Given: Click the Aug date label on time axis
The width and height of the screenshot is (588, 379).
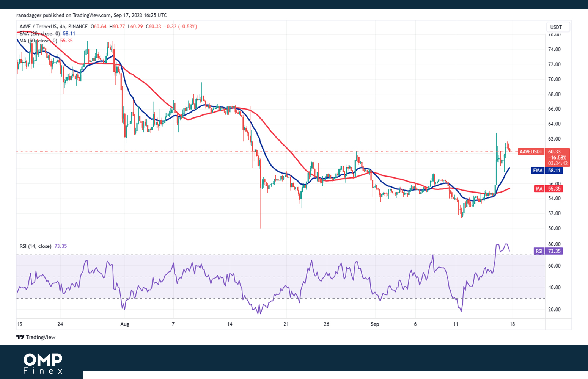Looking at the screenshot, I should tap(125, 324).
